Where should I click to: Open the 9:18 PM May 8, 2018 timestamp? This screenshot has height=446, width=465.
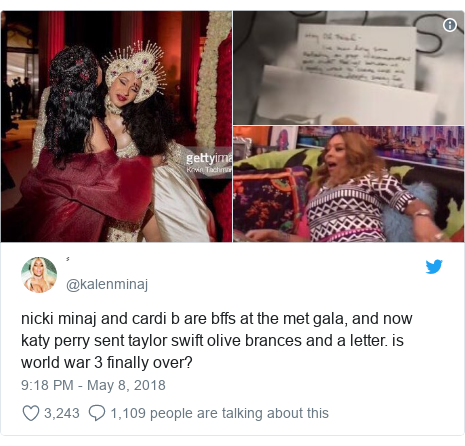pyautogui.click(x=93, y=385)
